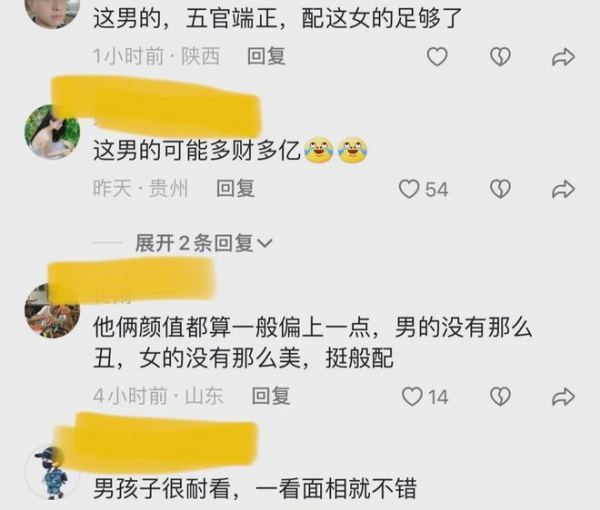The image size is (600, 510).
Task: Share the 陕西 comment via the arrow icon
Action: 563,57
